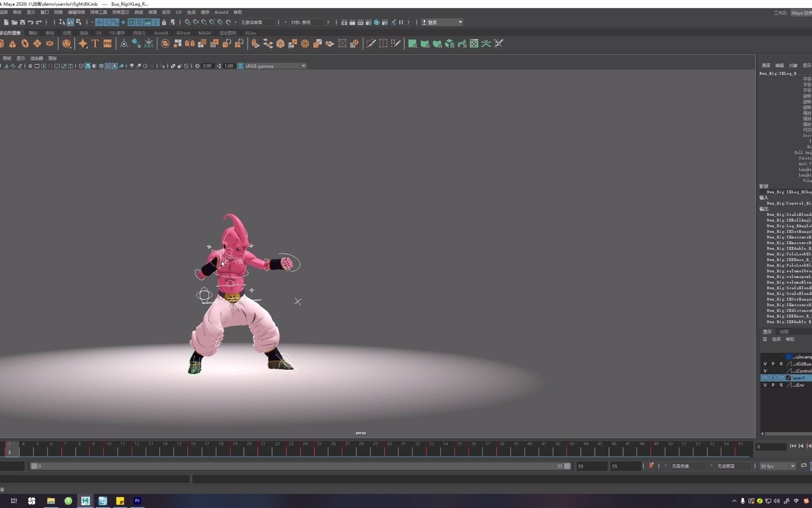This screenshot has height=508, width=812.
Task: Click the polygon Type text tool
Action: [x=95, y=44]
